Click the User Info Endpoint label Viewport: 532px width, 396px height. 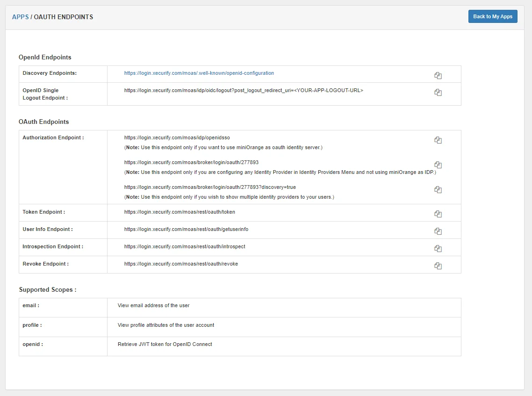tap(48, 229)
